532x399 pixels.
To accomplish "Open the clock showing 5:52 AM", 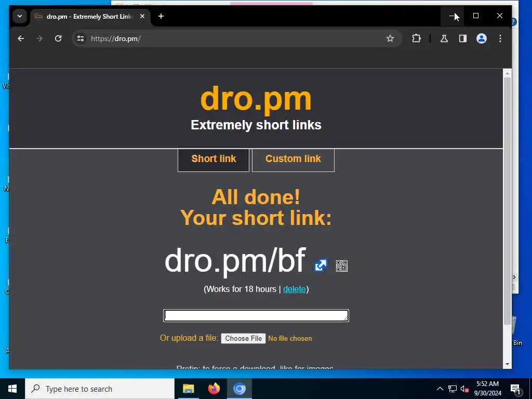I will pyautogui.click(x=487, y=389).
